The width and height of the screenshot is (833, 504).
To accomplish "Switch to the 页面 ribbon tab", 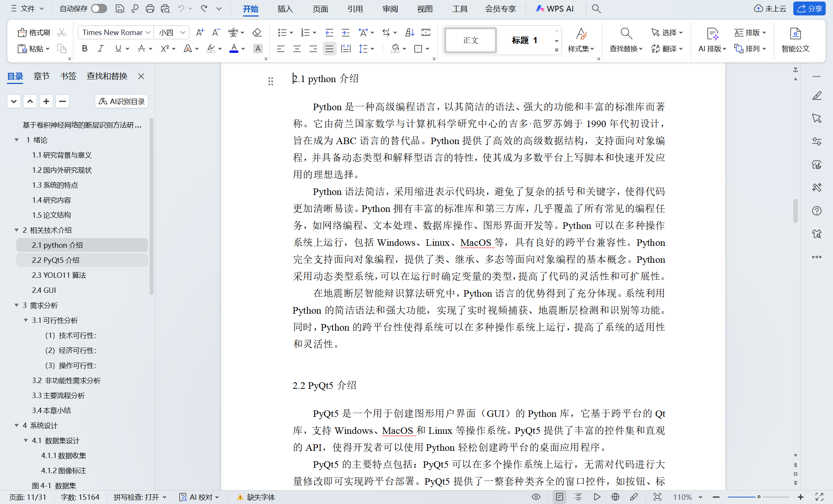I will [320, 8].
